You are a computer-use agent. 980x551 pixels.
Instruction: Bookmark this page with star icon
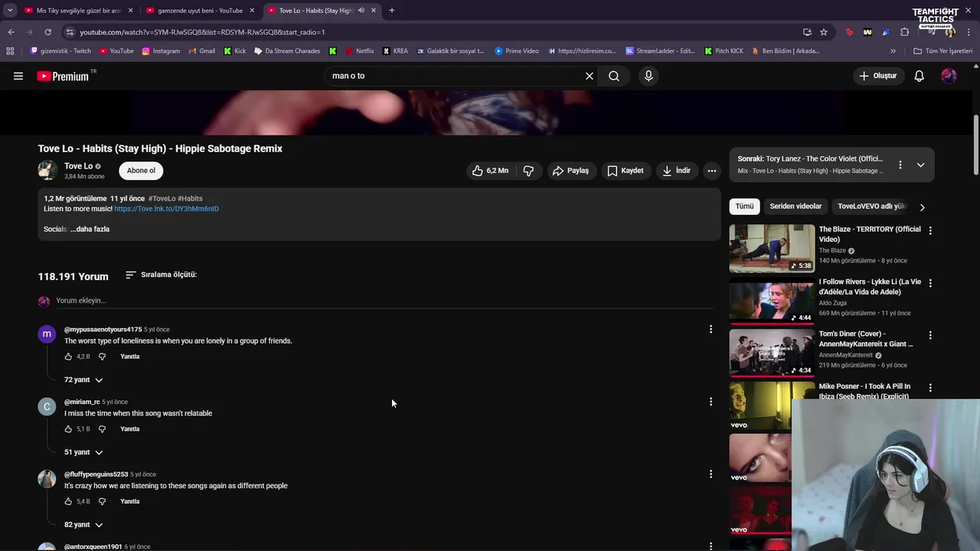tap(824, 32)
